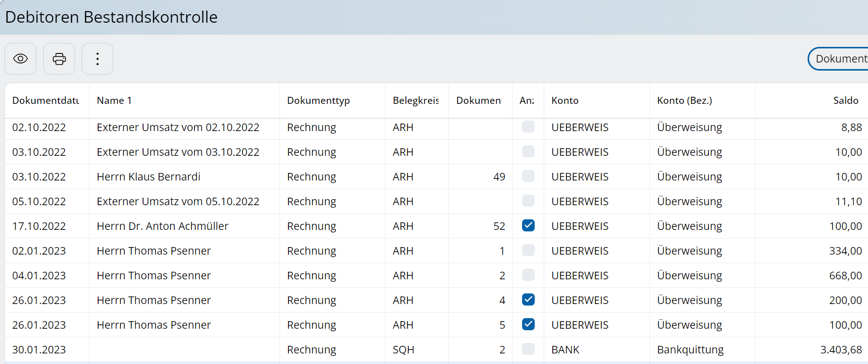Screen dimensions: 868x364
Task: Click the SQH Belegkreis cell
Action: pyautogui.click(x=403, y=350)
